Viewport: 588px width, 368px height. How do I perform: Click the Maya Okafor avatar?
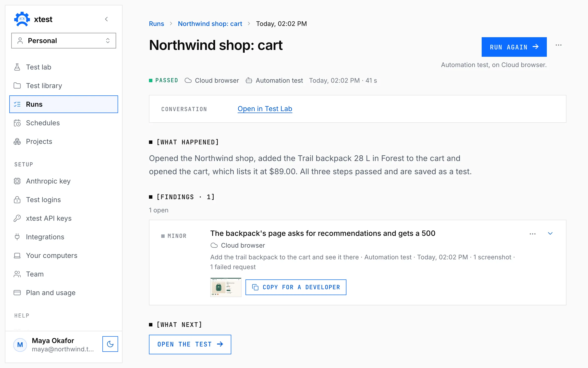pyautogui.click(x=20, y=345)
